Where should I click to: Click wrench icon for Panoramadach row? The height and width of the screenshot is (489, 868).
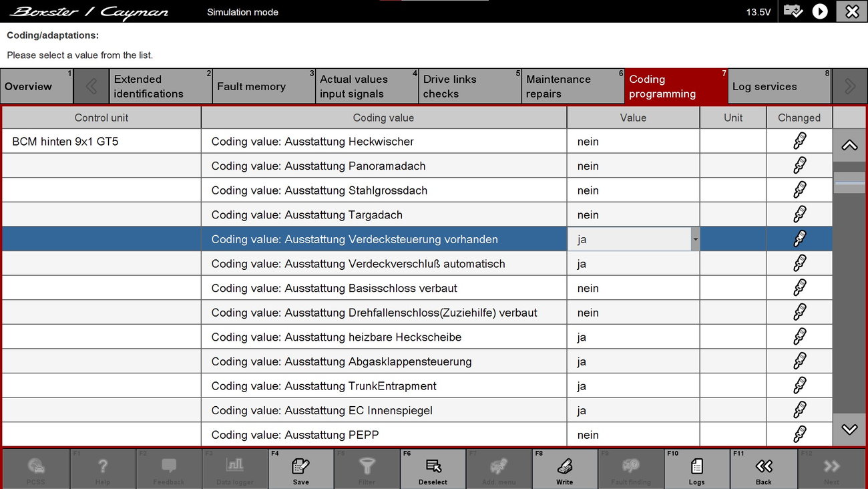[799, 166]
